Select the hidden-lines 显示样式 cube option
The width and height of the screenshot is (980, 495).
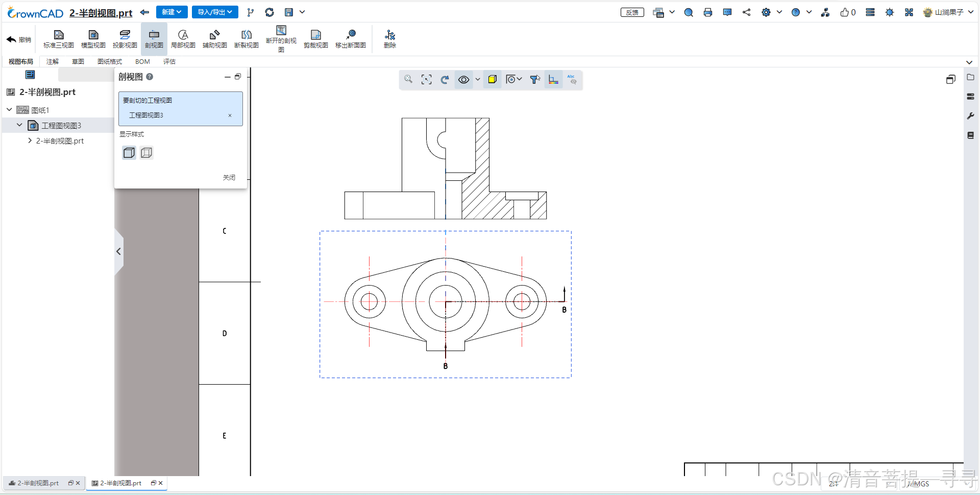[x=146, y=153]
